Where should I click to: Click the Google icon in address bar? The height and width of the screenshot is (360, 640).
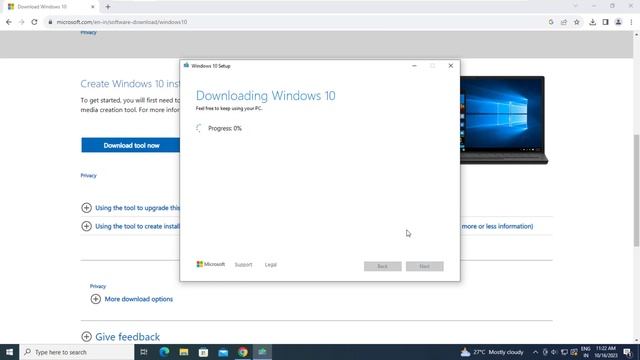(551, 22)
